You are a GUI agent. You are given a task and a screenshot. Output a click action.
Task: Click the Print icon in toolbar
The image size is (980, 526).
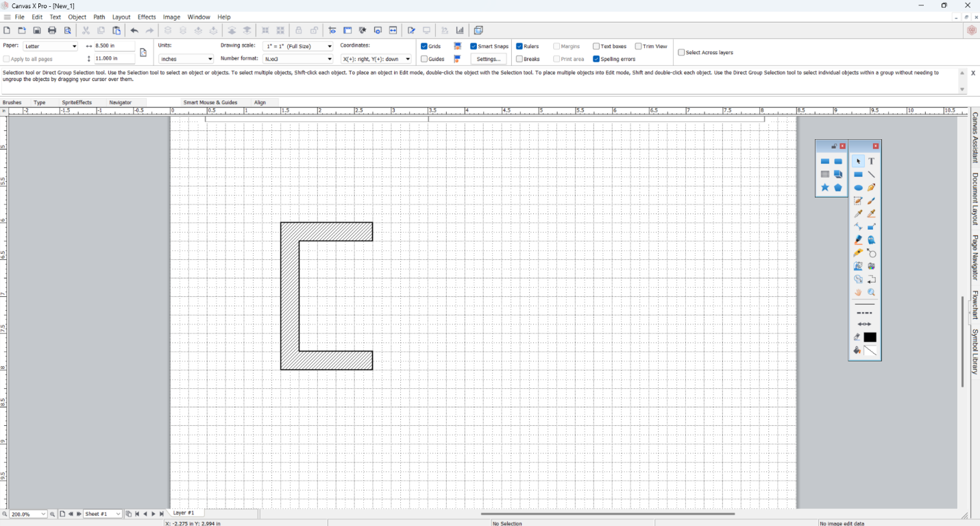click(52, 31)
